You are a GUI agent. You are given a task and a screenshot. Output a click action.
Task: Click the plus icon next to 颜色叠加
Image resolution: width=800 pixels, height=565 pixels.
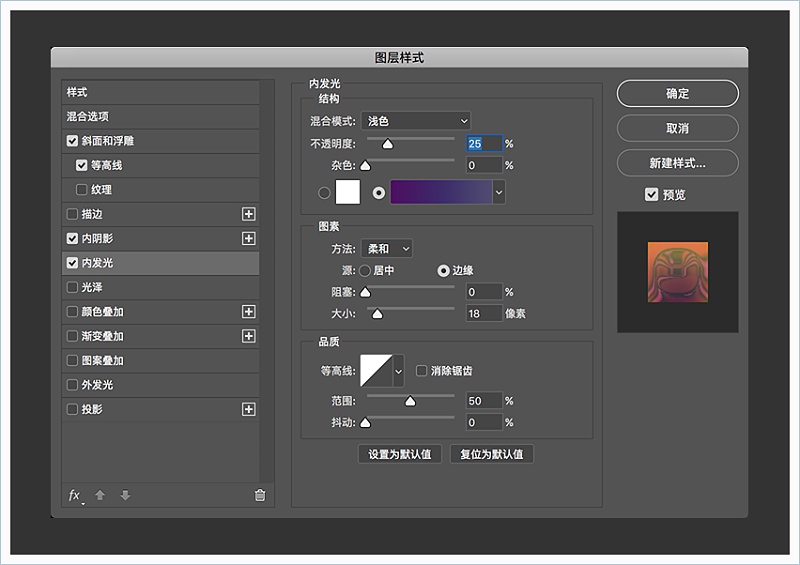(x=249, y=312)
